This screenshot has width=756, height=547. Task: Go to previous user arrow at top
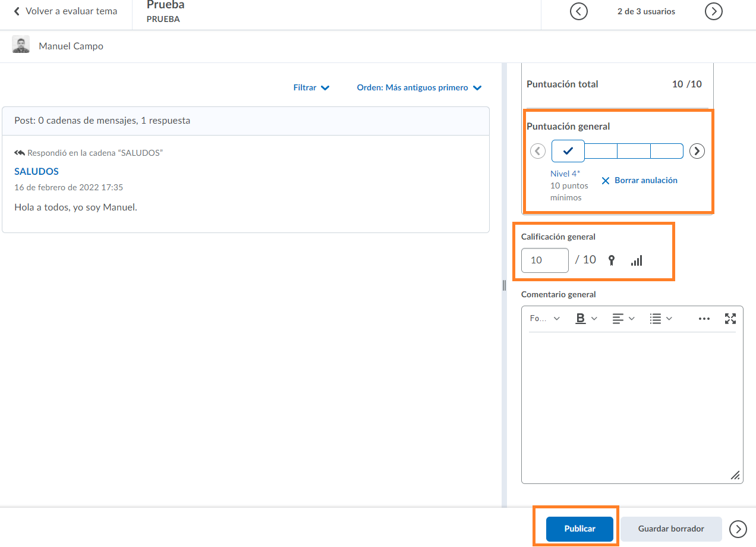tap(578, 11)
